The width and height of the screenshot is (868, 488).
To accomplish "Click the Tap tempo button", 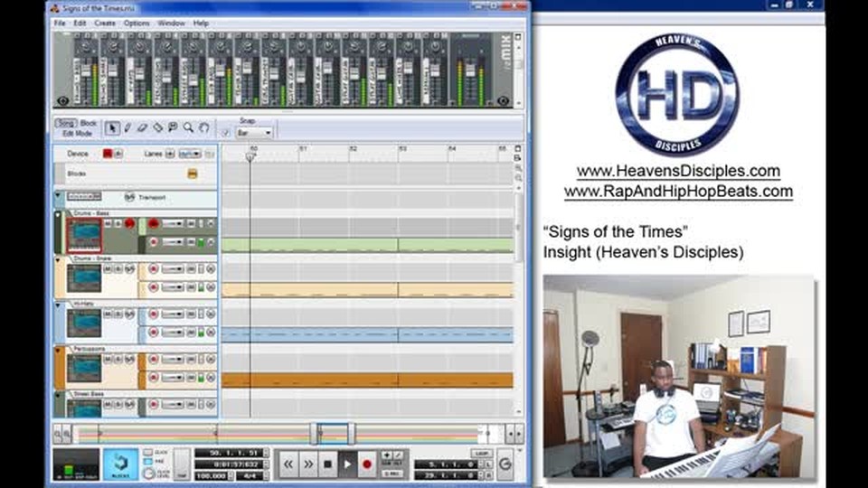I will (182, 464).
